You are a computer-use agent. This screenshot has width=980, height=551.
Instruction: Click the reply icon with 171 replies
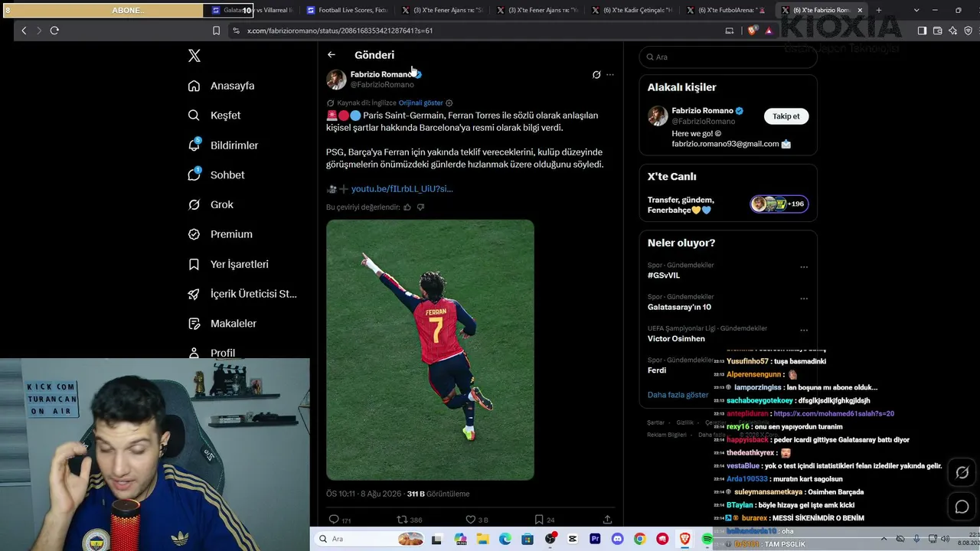click(334, 520)
